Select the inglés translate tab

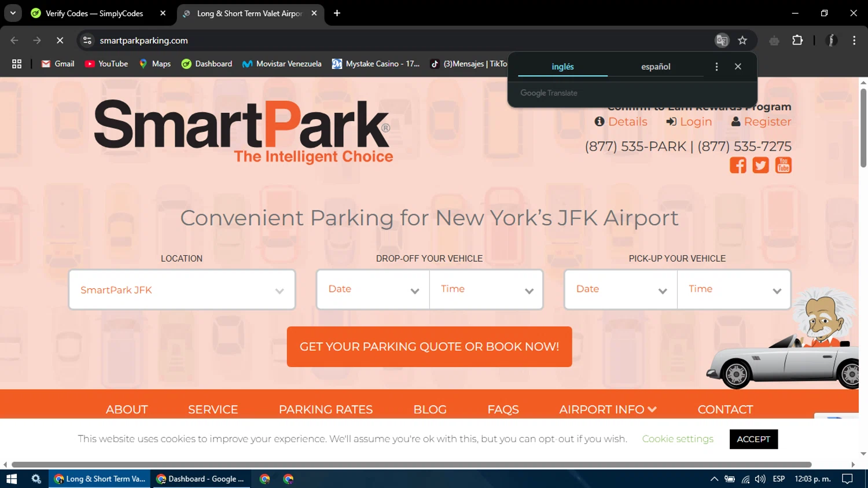pos(562,67)
